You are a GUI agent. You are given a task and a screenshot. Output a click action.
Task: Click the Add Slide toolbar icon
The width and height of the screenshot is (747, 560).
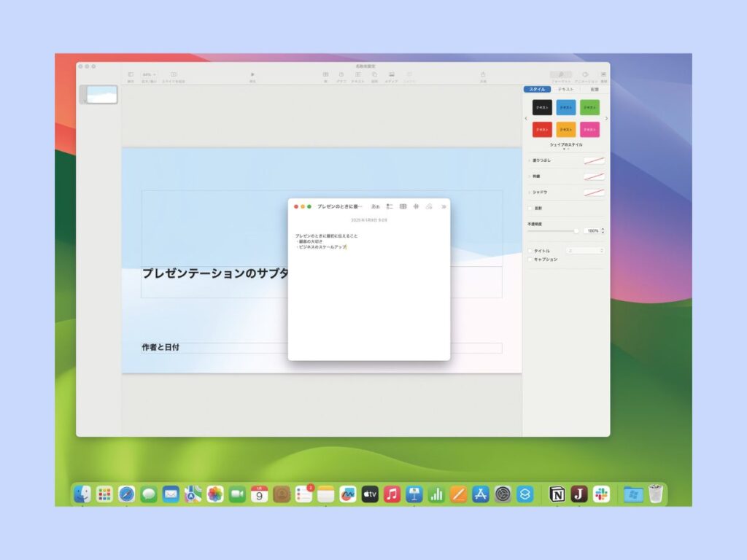pos(174,75)
